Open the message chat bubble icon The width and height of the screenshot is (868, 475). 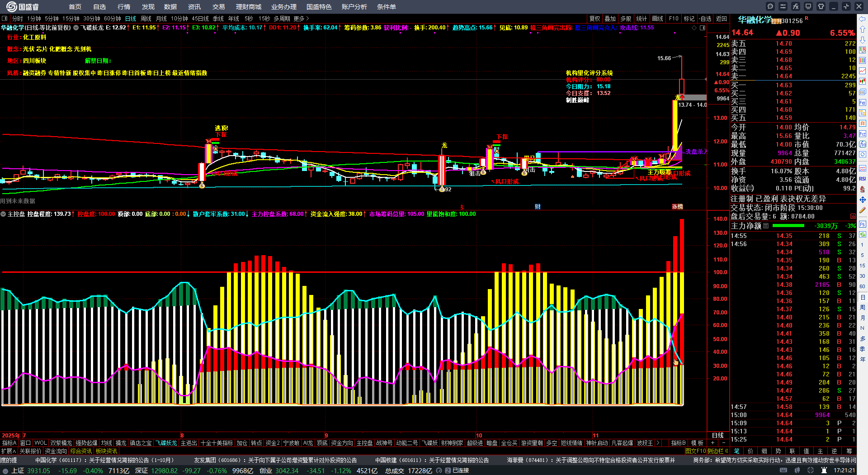770,6
